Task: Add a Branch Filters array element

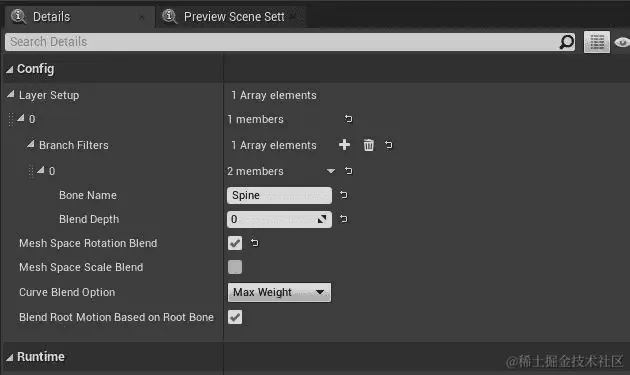Action: [344, 145]
